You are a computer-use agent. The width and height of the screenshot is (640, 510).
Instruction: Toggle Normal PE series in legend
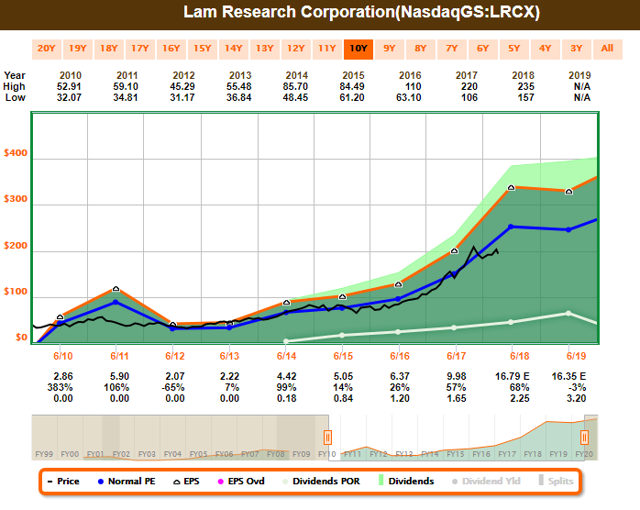tap(127, 481)
